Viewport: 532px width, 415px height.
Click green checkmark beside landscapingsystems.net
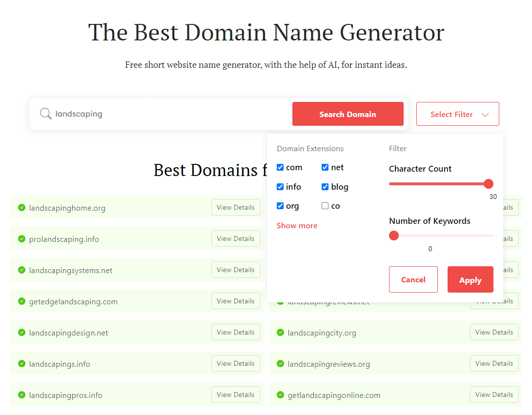21,270
